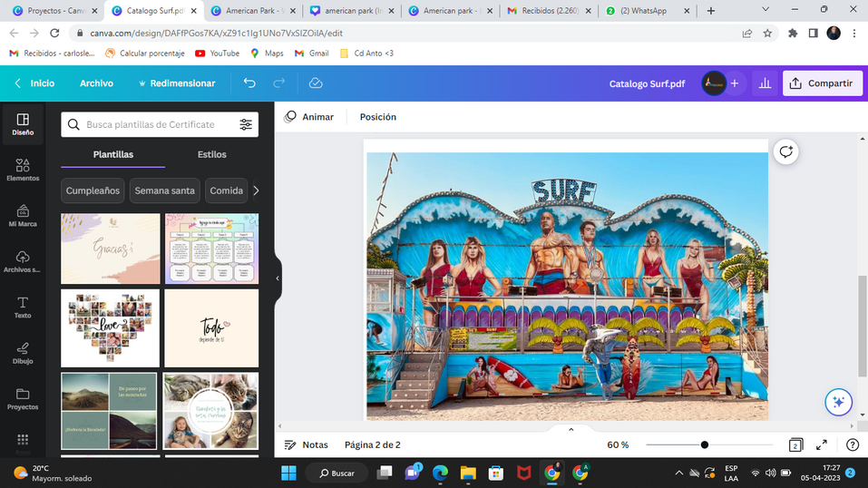This screenshot has height=488, width=868.
Task: Show more category chips arrow
Action: coord(256,190)
